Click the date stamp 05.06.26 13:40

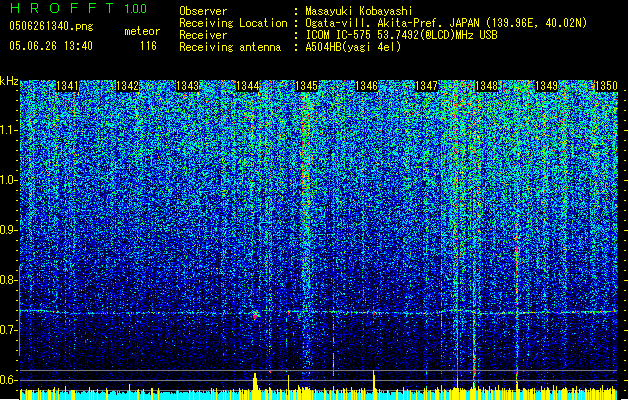coord(51,46)
